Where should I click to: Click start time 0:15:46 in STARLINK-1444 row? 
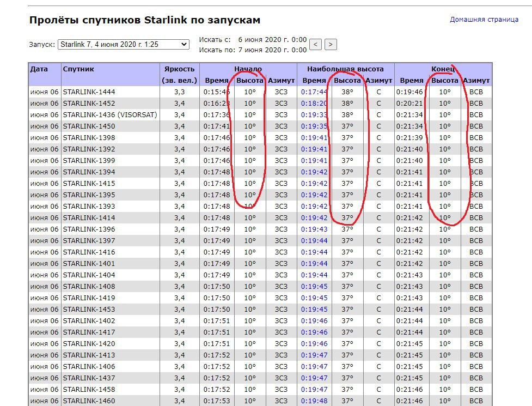tap(217, 92)
